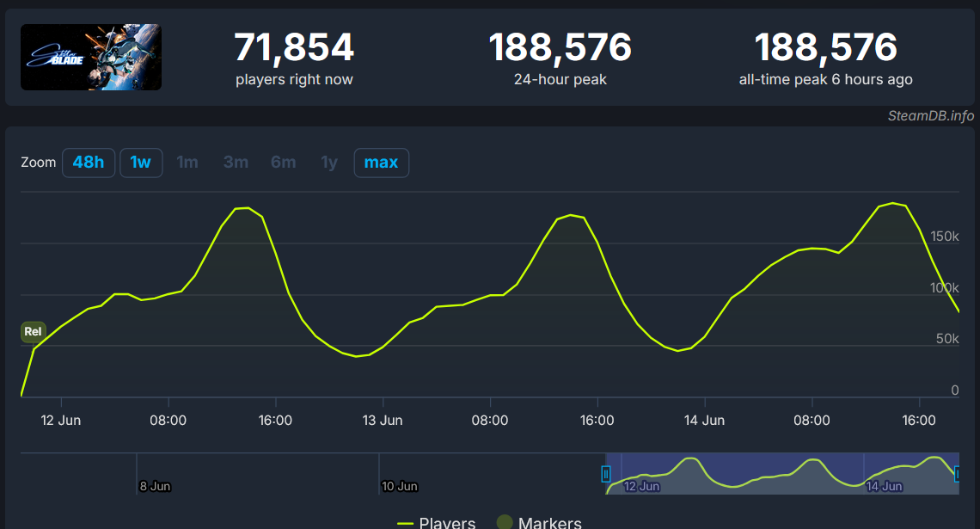Grab the right navigator range handle
The height and width of the screenshot is (529, 980).
pyautogui.click(x=957, y=474)
